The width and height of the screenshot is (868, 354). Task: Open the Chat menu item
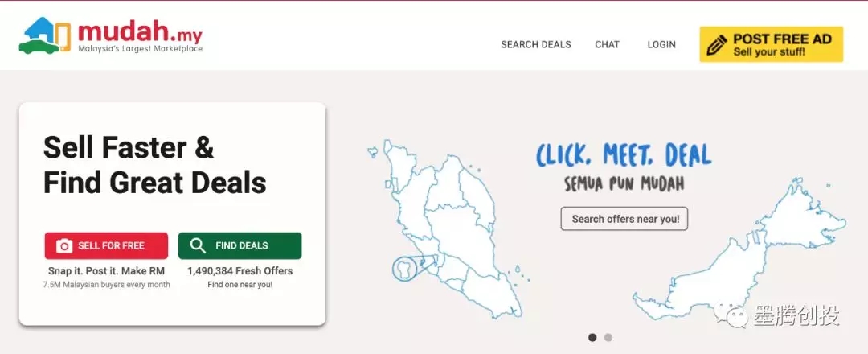click(607, 45)
